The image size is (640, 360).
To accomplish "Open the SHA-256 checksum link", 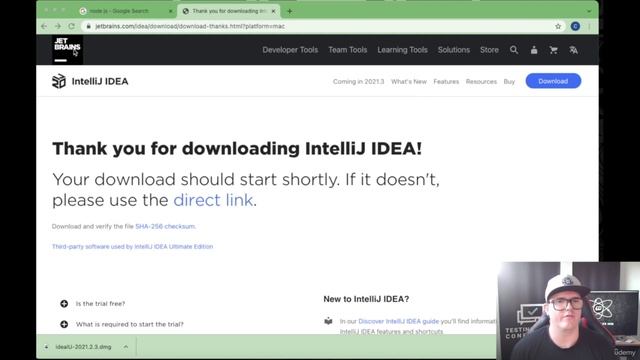I will click(x=165, y=226).
